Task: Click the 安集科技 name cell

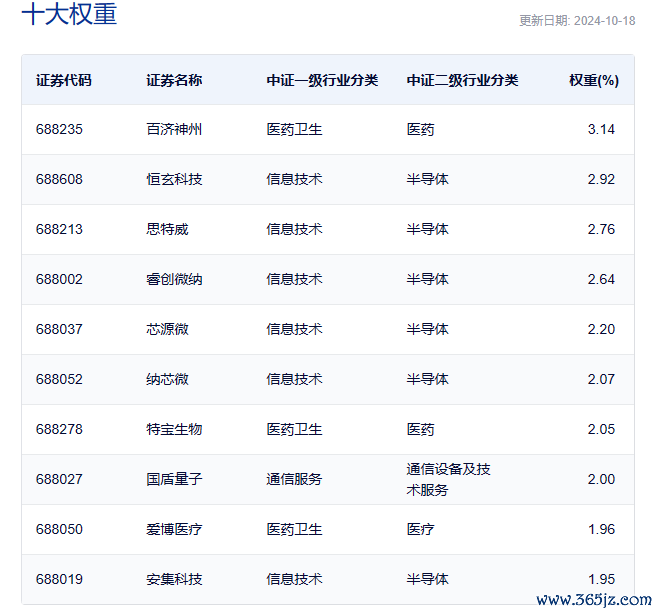Action: [174, 579]
